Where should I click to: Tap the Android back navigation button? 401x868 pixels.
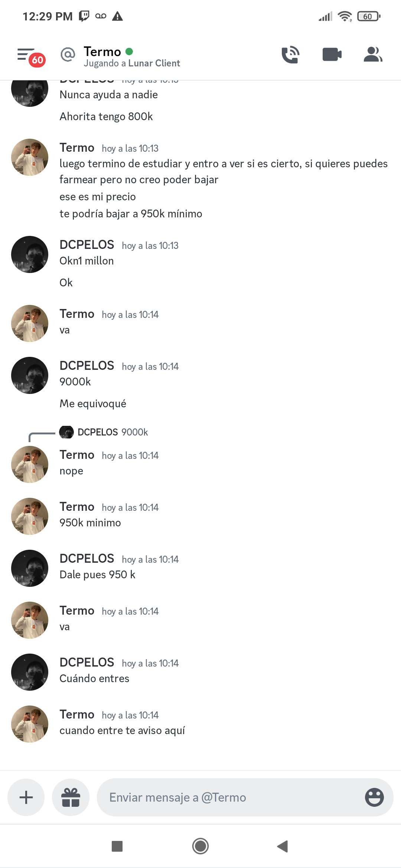[x=283, y=846]
